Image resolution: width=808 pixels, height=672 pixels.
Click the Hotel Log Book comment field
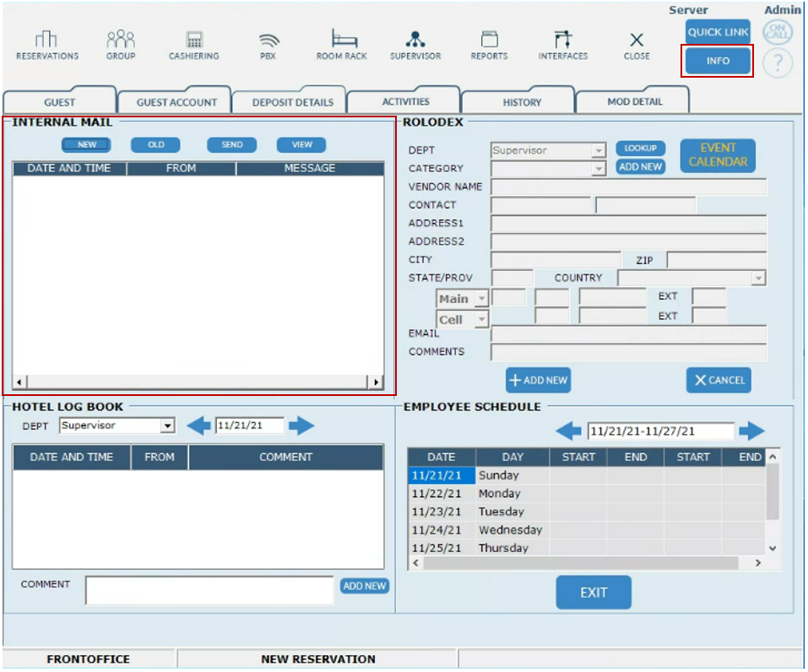click(209, 590)
